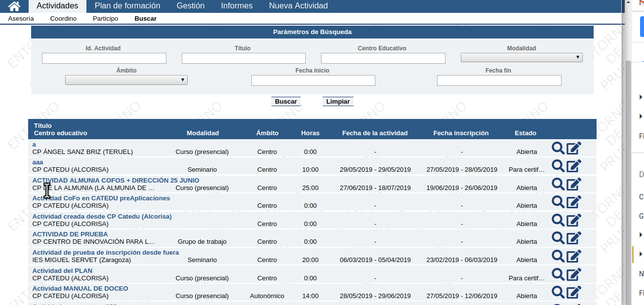View ACTIVIDAD ALMUNIA COFOS details magnifier
644x305 pixels.
click(558, 184)
